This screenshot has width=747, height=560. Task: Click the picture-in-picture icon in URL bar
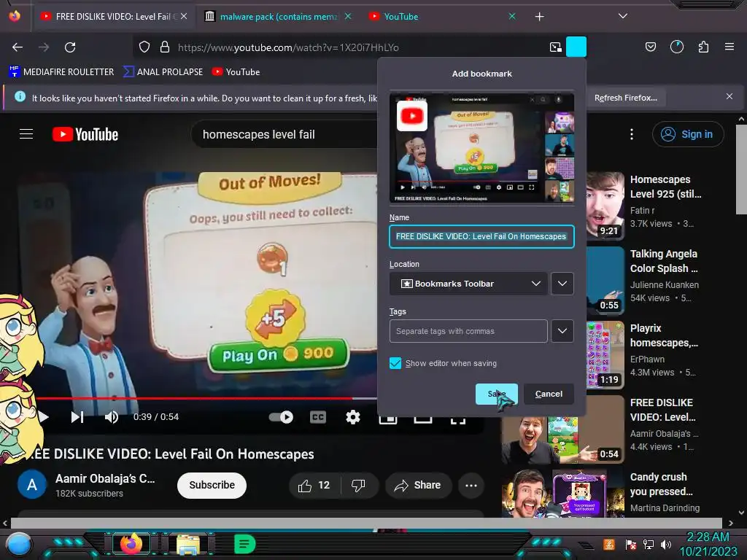tap(555, 47)
